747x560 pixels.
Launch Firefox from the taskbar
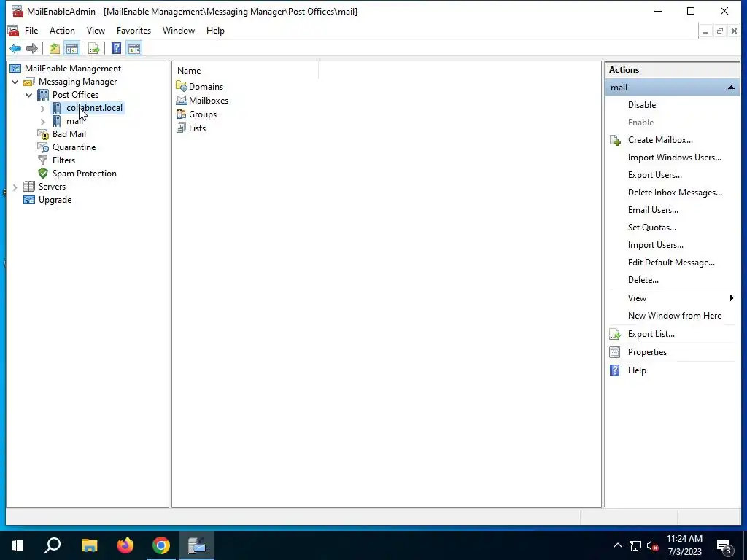[x=125, y=545]
